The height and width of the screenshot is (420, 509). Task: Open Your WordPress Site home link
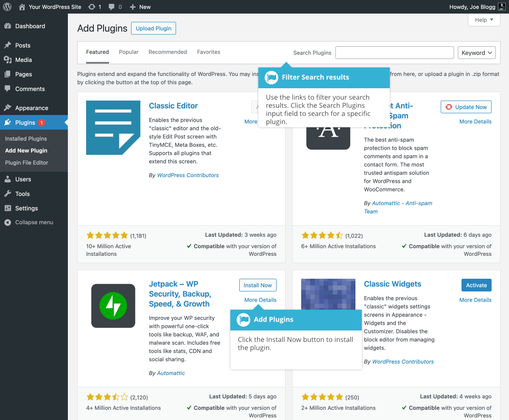(50, 7)
